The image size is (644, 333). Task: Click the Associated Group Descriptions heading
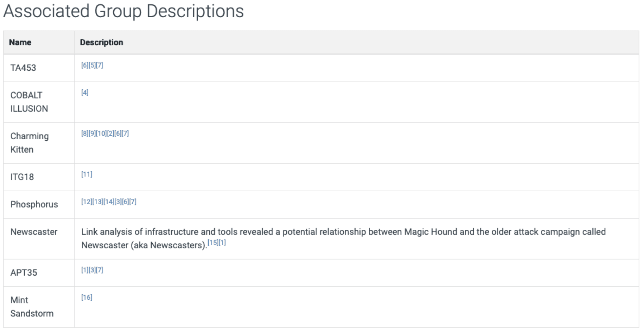tap(124, 11)
